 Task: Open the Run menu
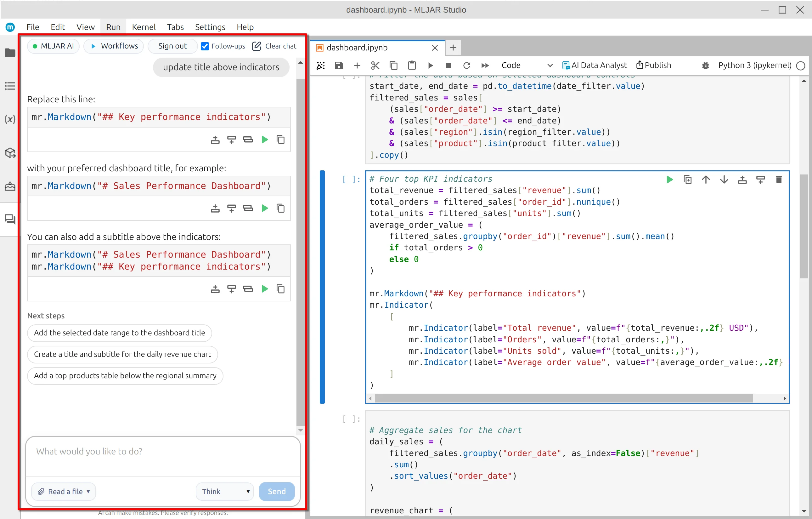pos(113,27)
